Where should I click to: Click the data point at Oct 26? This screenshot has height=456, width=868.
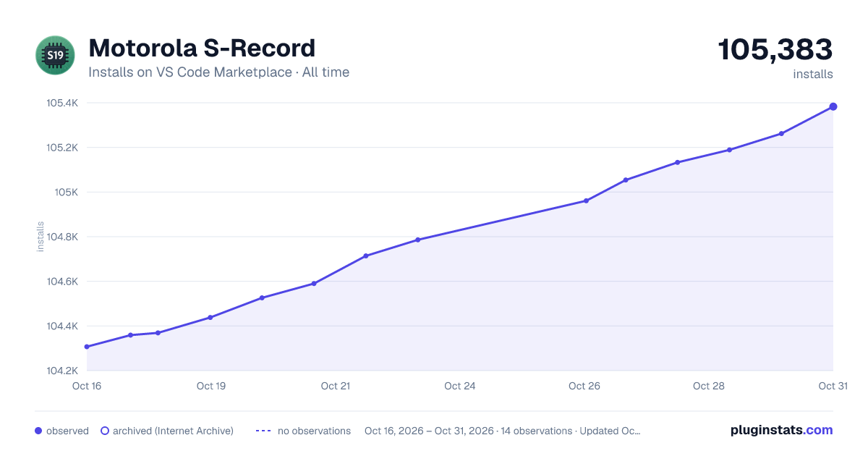(x=586, y=200)
